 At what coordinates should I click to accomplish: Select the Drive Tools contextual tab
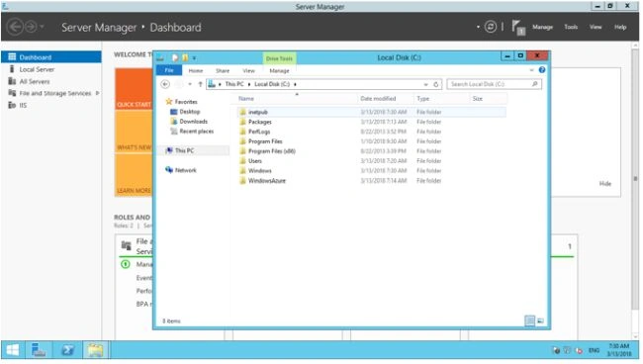[279, 58]
